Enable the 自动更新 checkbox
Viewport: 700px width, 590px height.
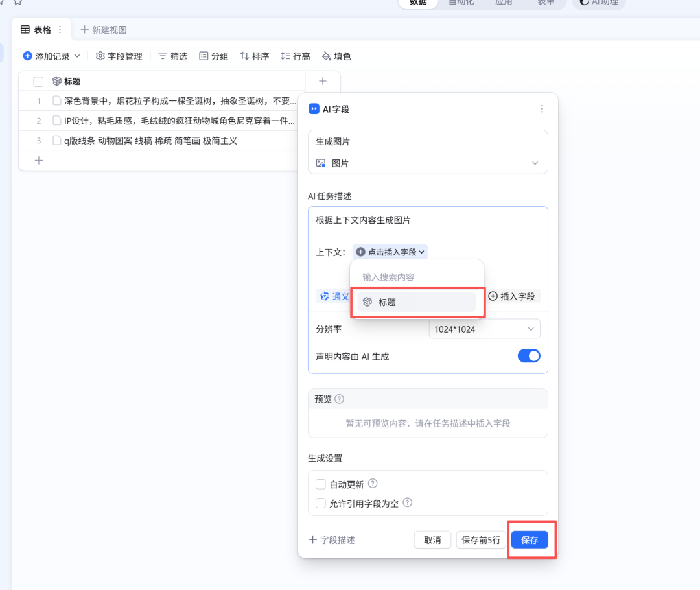pos(321,484)
